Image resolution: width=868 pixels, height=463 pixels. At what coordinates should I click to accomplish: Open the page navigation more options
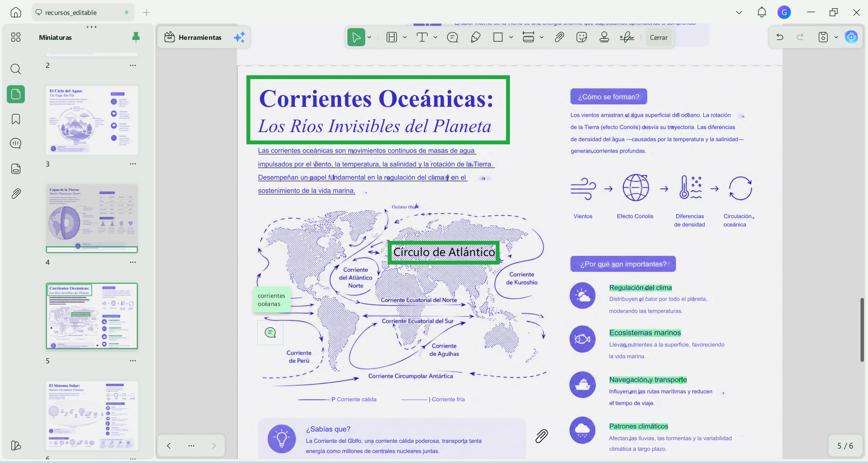(x=191, y=446)
